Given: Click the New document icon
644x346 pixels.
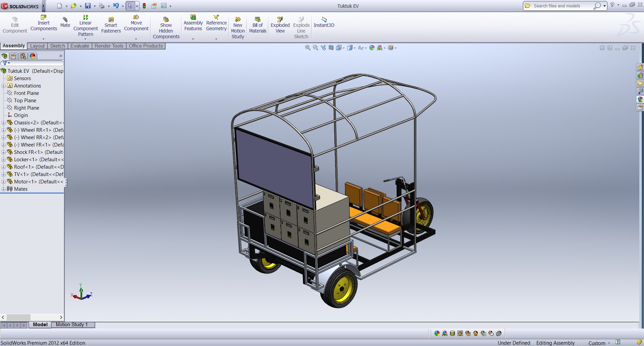Looking at the screenshot, I should 60,6.
